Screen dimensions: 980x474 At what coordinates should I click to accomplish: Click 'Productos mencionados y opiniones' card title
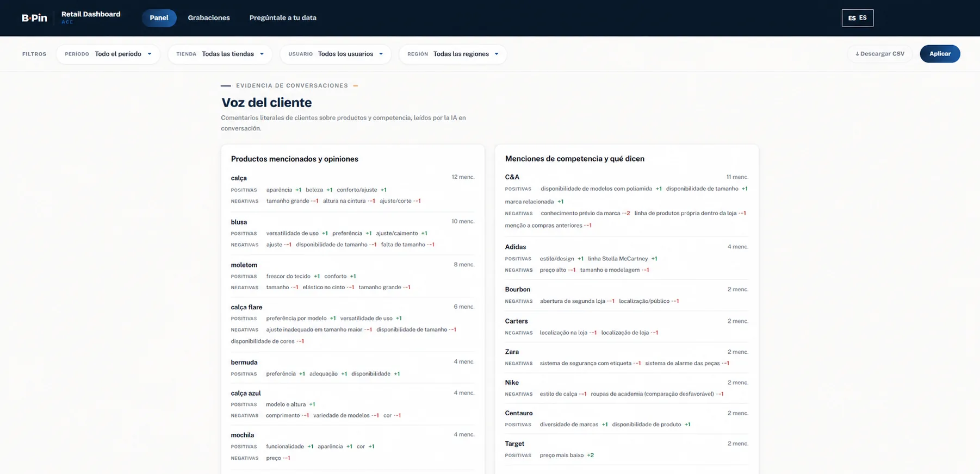[294, 159]
